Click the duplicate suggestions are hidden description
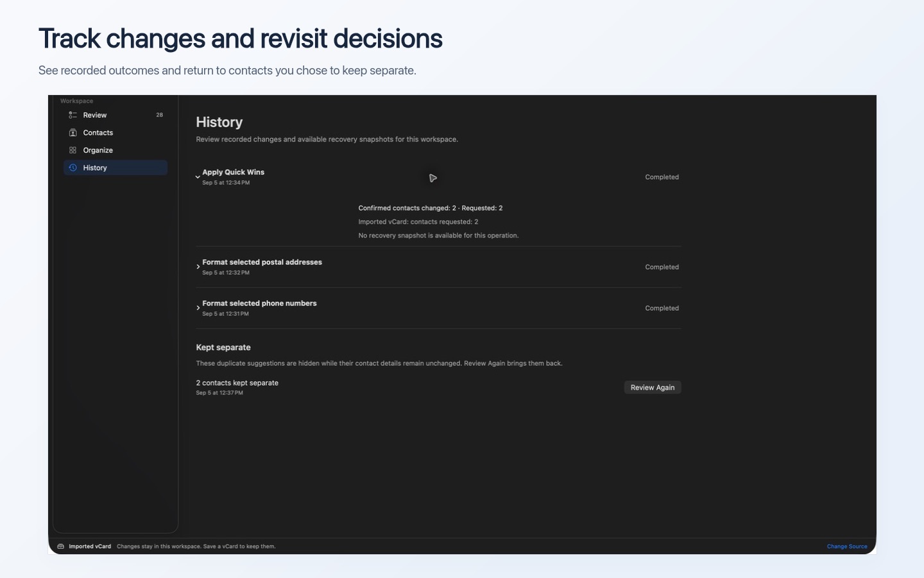 [379, 363]
